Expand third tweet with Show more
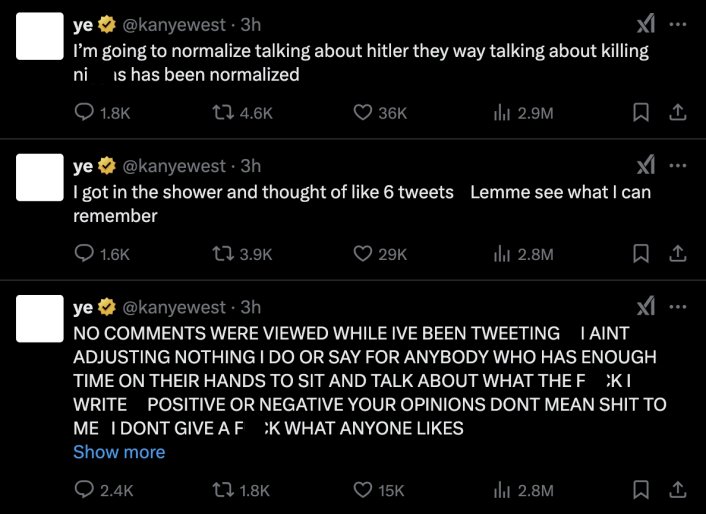 pyautogui.click(x=119, y=452)
